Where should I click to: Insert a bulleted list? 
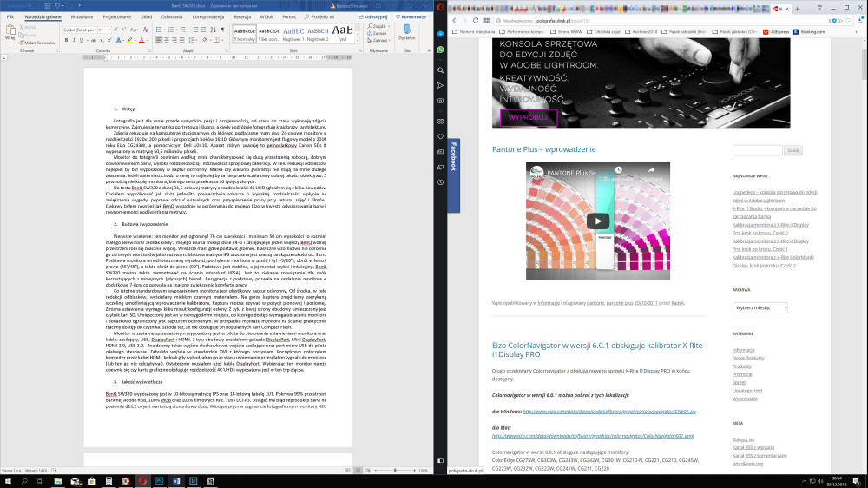click(160, 30)
